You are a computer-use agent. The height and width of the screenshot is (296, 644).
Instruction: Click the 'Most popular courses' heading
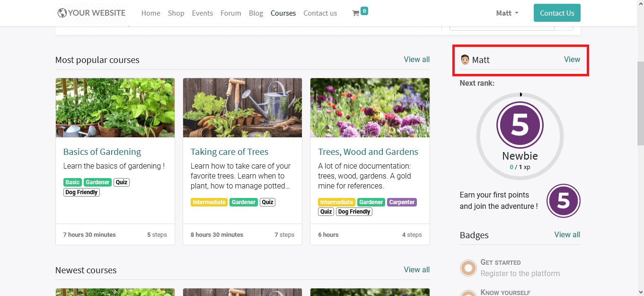[x=97, y=60]
